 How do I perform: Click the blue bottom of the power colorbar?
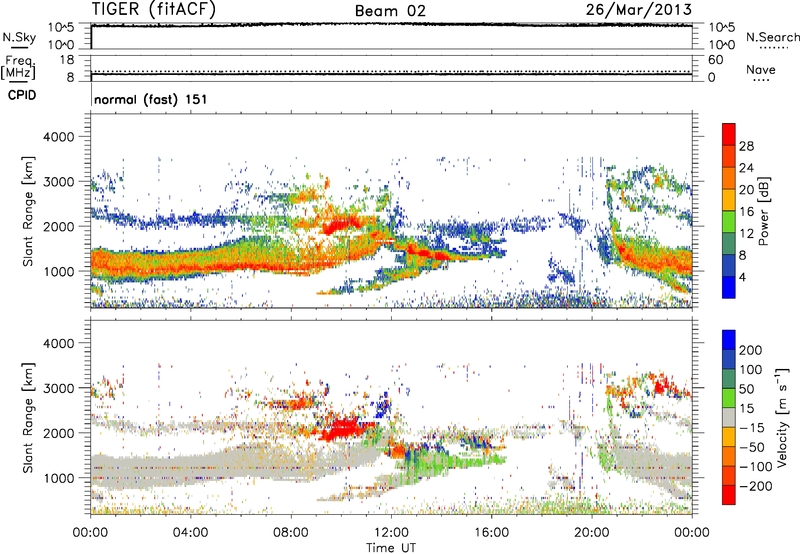[x=729, y=288]
